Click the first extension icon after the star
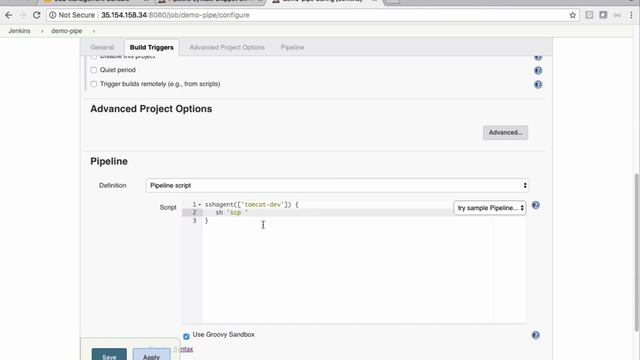Screen dimensions: 640x360 589,15
